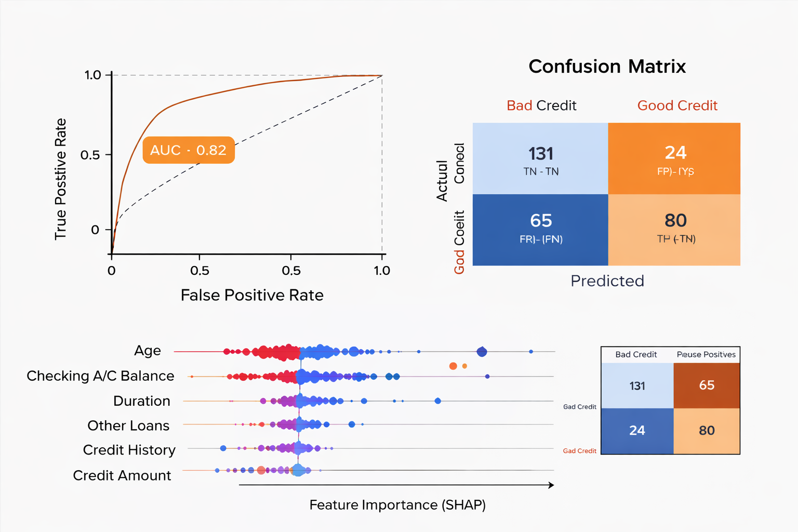Viewport: 798px width, 532px height.
Task: Select the brown 65 cell in small matrix
Action: [707, 385]
